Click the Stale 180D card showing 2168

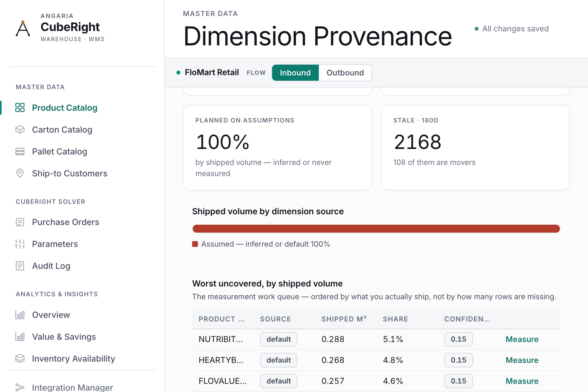(475, 148)
